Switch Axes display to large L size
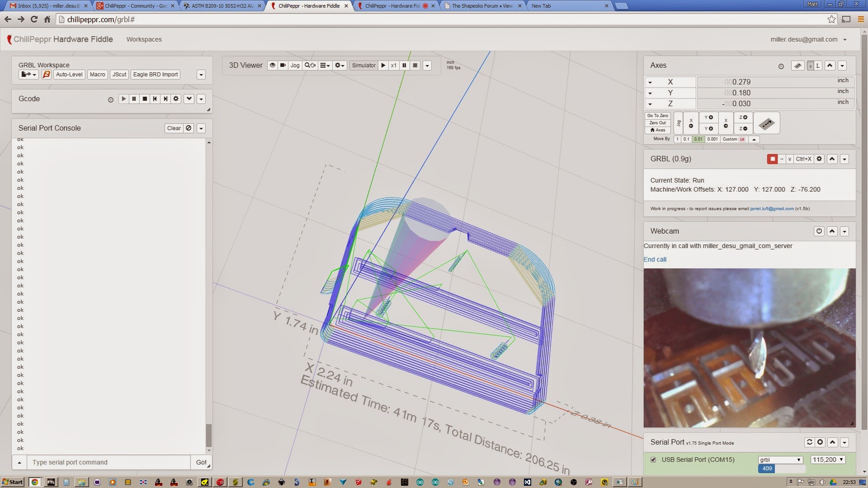Image resolution: width=868 pixels, height=488 pixels. click(817, 66)
